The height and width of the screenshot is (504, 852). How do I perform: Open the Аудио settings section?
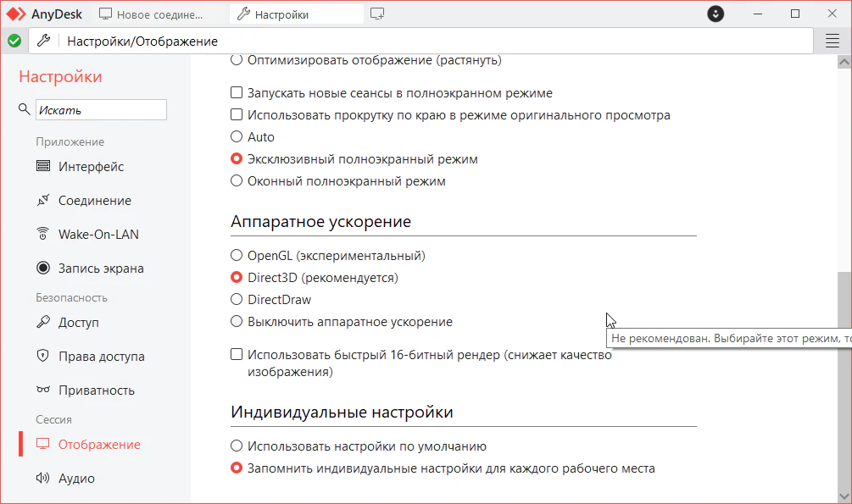coord(76,479)
